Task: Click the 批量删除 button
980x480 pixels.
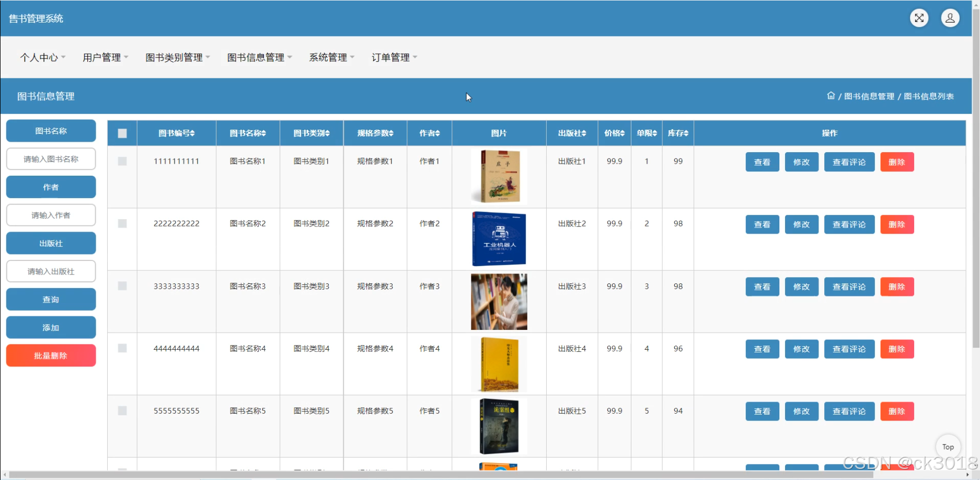Action: 51,356
